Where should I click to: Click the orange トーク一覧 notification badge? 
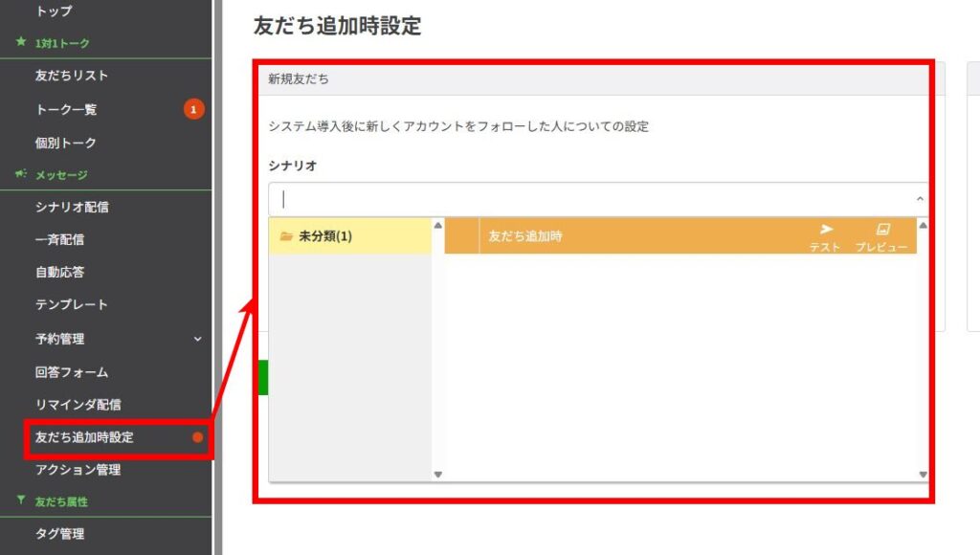click(x=193, y=110)
